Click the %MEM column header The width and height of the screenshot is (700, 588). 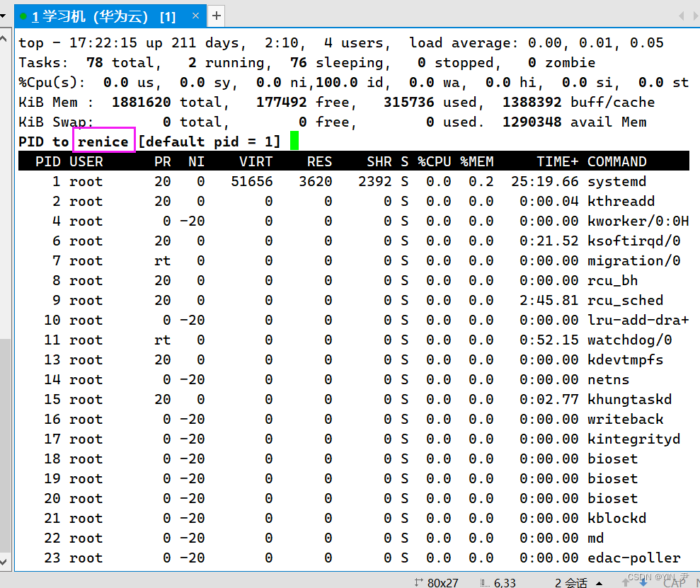coord(477,161)
